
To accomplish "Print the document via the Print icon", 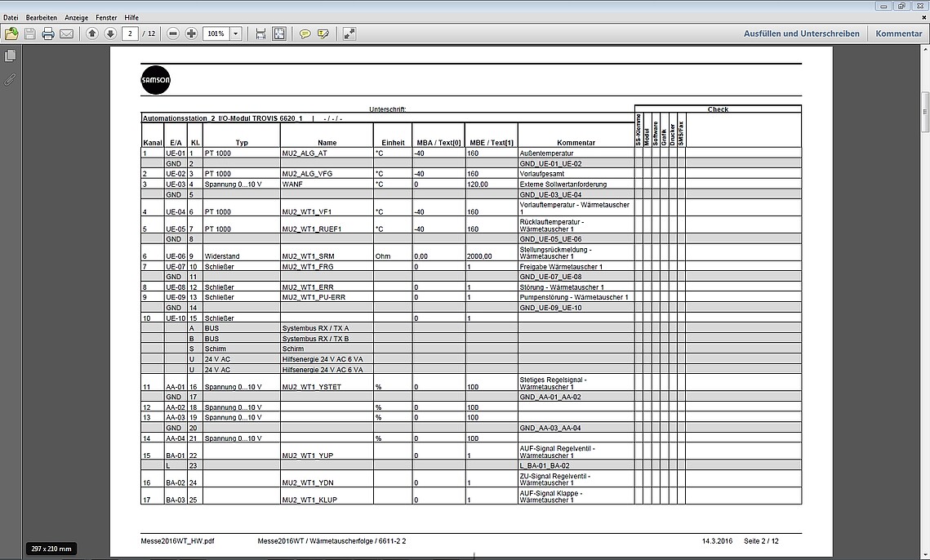I will 48,33.
